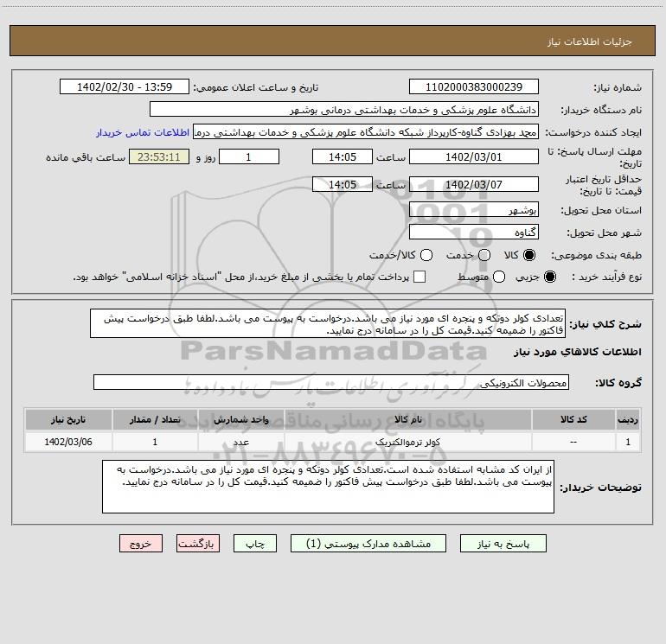This screenshot has height=644, width=666.
Task: Select the کالا/خدمت radio button
Action: pyautogui.click(x=426, y=255)
